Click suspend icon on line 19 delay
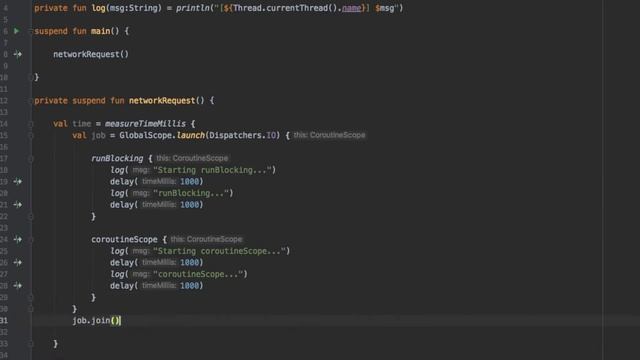640x360 pixels. point(18,181)
